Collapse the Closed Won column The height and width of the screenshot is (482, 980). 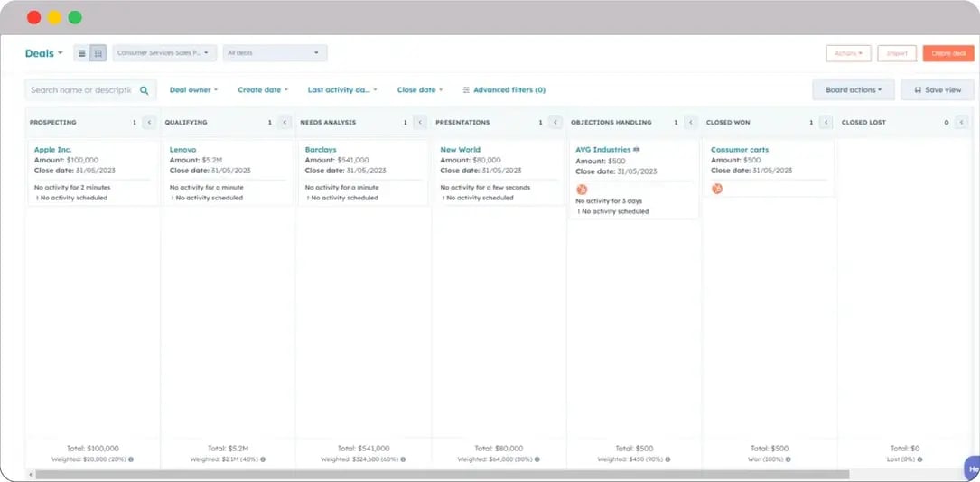click(x=826, y=123)
